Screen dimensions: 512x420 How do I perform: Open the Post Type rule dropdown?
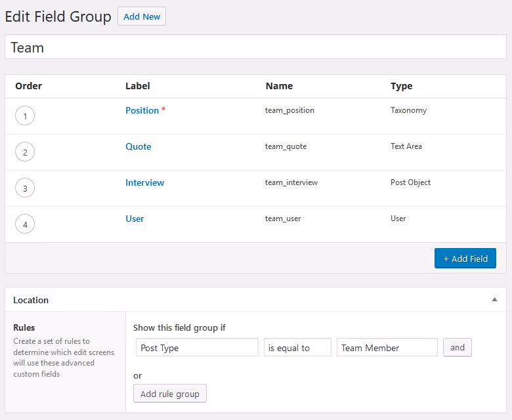click(197, 348)
